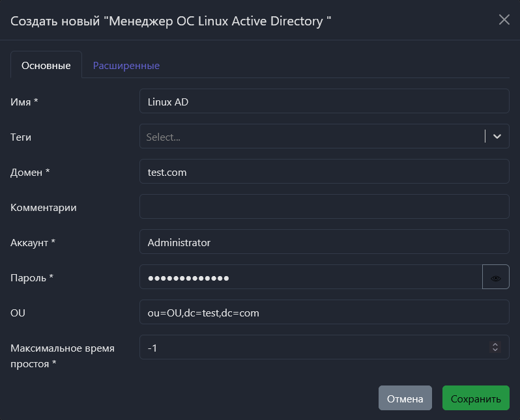Click the OU field with ou=OU,dc=test,dc=com

(x=324, y=313)
